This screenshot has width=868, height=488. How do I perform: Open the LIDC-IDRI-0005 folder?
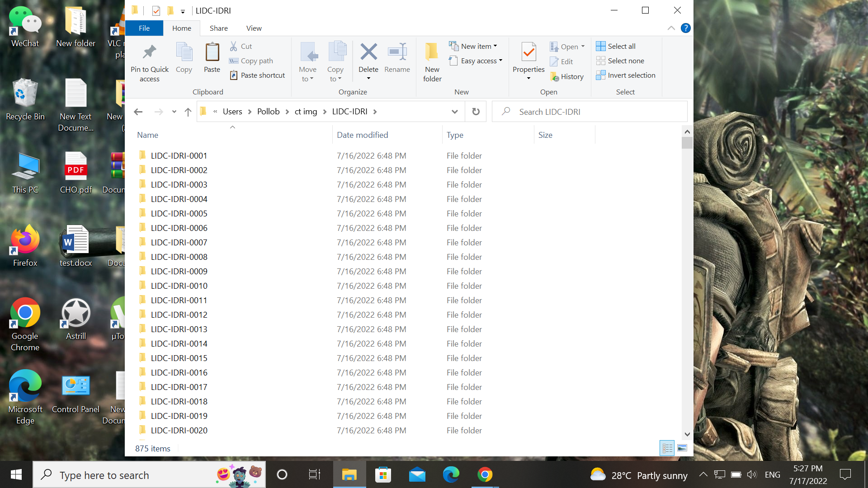click(x=179, y=213)
